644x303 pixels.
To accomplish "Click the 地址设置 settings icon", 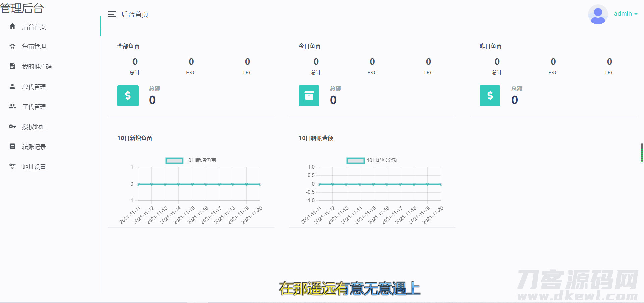I will (x=12, y=166).
